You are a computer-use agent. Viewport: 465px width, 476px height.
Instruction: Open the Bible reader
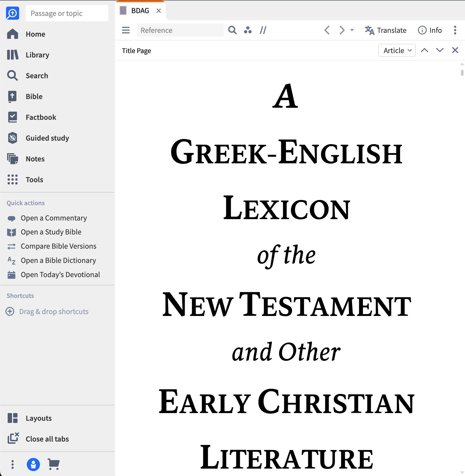click(34, 96)
